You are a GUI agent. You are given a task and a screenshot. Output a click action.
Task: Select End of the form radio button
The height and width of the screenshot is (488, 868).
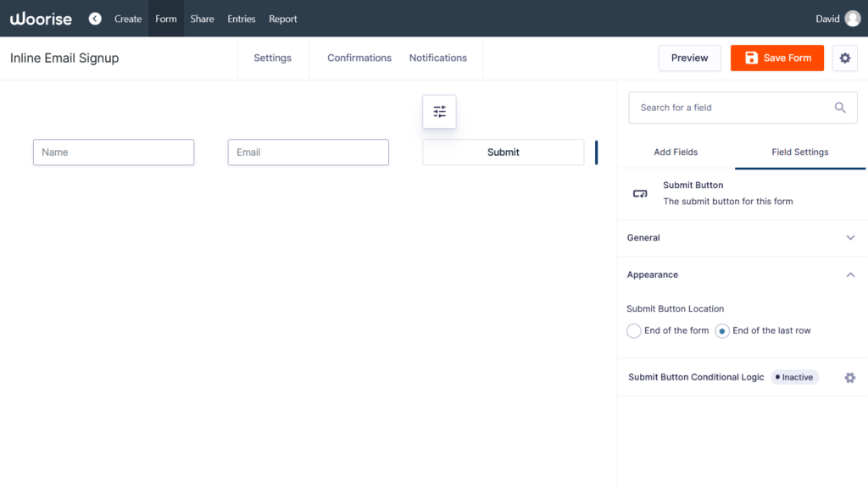[x=633, y=330]
